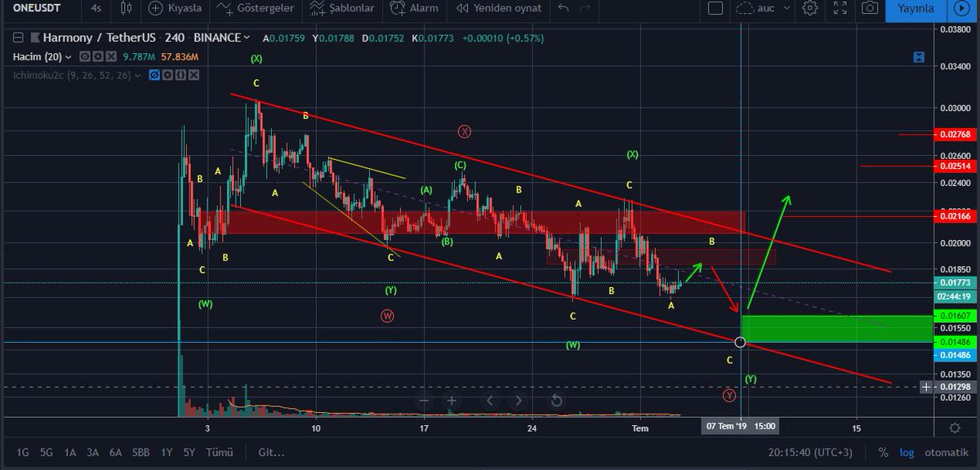
Task: Zoom in the chart with plus button
Action: tap(452, 401)
